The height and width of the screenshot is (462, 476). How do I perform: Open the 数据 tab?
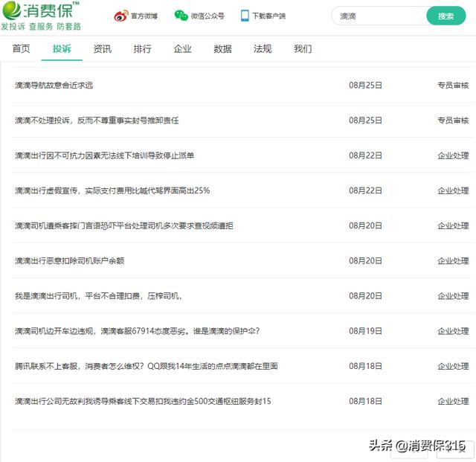222,48
